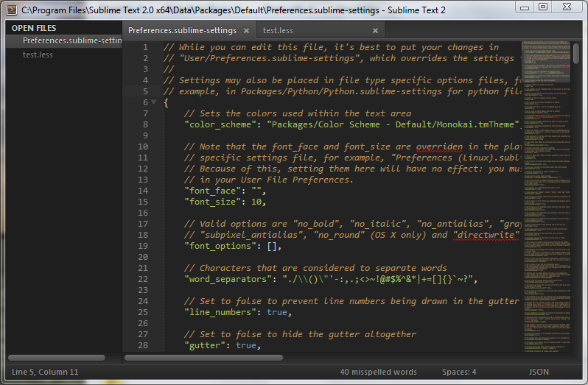588x385 pixels.
Task: Click the editor horizontal scrollbar thumb
Action: [203, 358]
